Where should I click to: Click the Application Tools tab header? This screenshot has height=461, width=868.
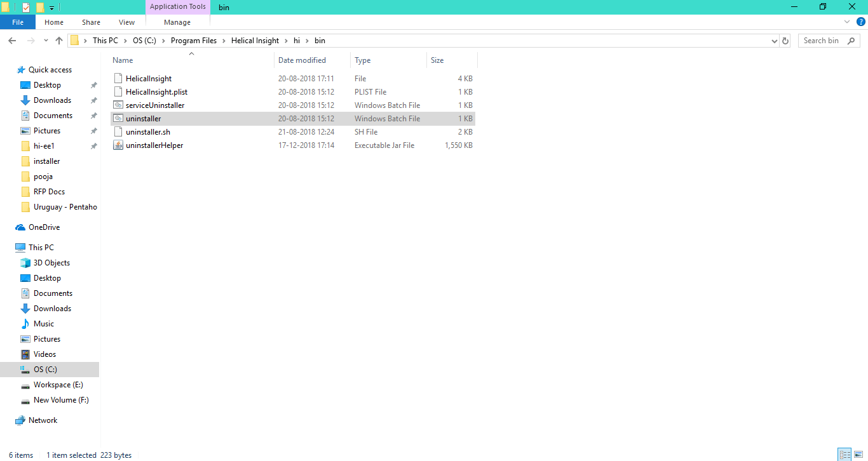pyautogui.click(x=178, y=7)
